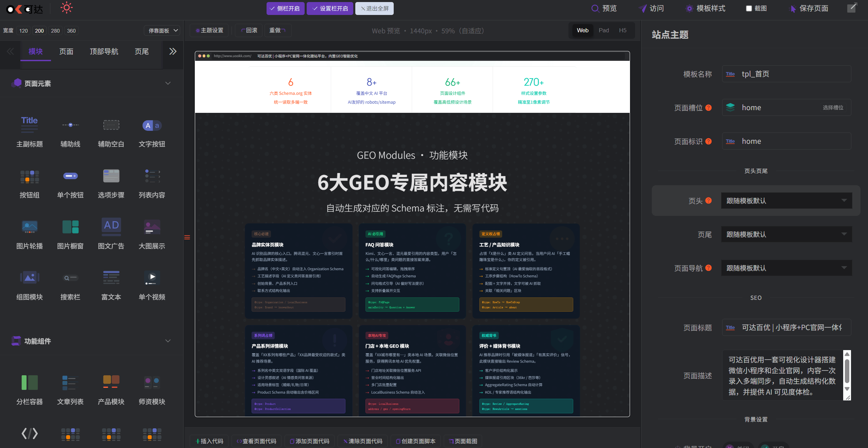Screen dimensions: 868x448
Task: Toggle the 侧栏开启 sidebar switch
Action: click(285, 8)
